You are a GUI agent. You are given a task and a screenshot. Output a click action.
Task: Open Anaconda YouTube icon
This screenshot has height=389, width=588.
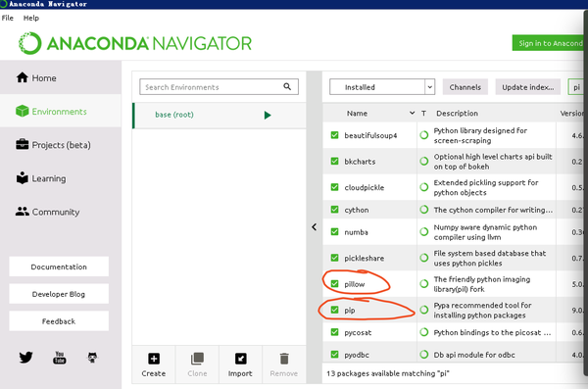pyautogui.click(x=59, y=357)
